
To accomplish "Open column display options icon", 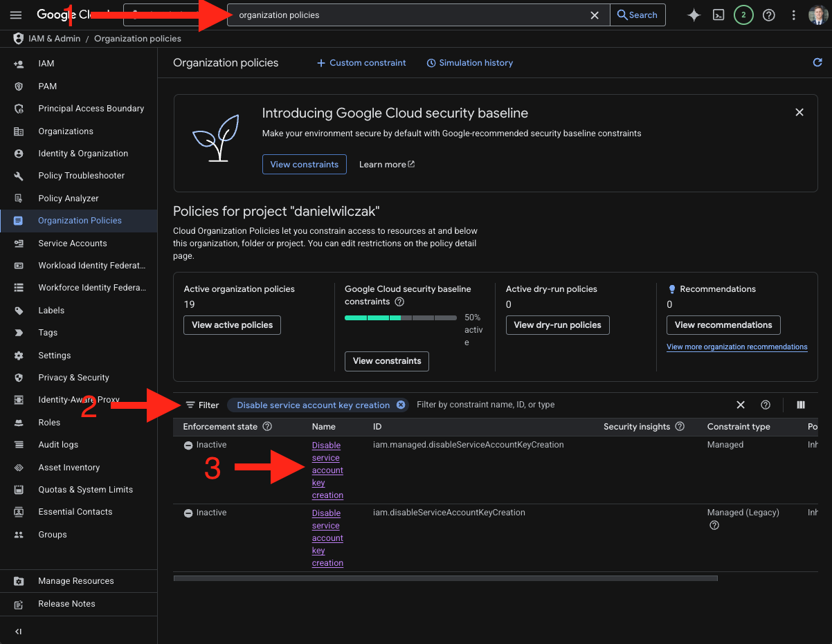I will tap(801, 405).
